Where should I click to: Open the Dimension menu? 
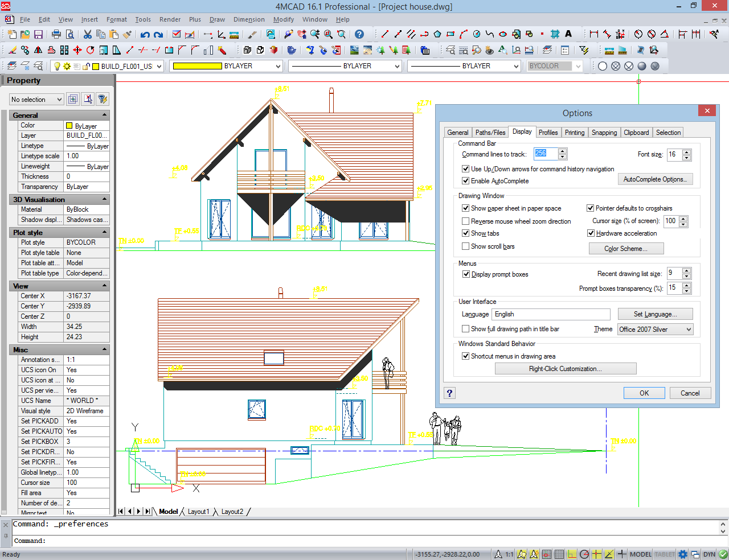[249, 19]
